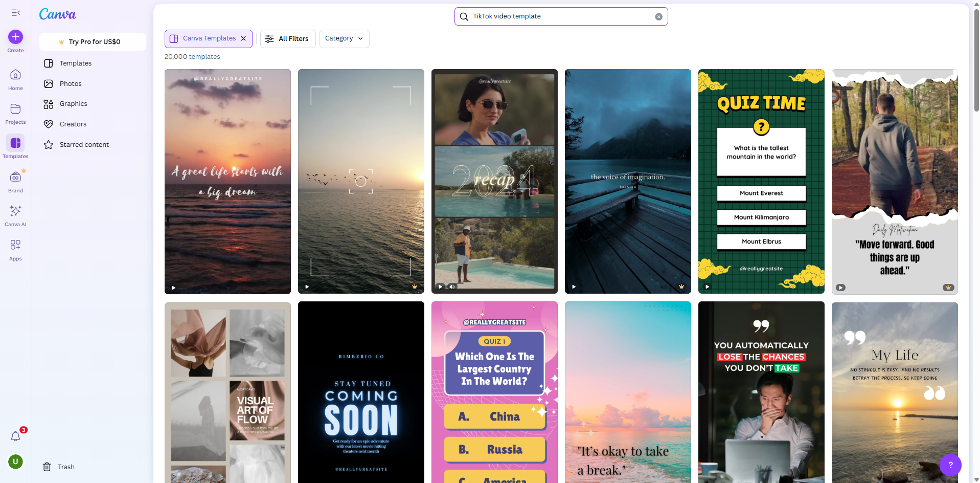Expand the Category dropdown
Image resolution: width=980 pixels, height=483 pixels.
coord(344,38)
